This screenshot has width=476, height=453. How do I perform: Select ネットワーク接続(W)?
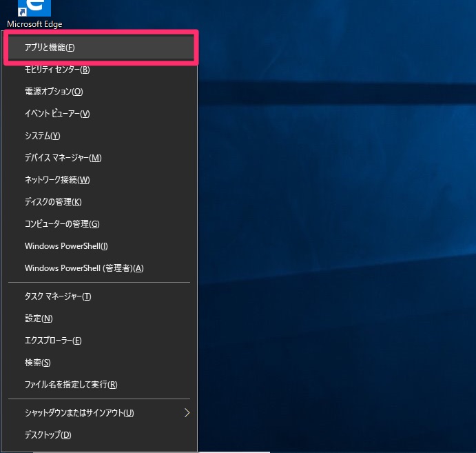coord(99,180)
